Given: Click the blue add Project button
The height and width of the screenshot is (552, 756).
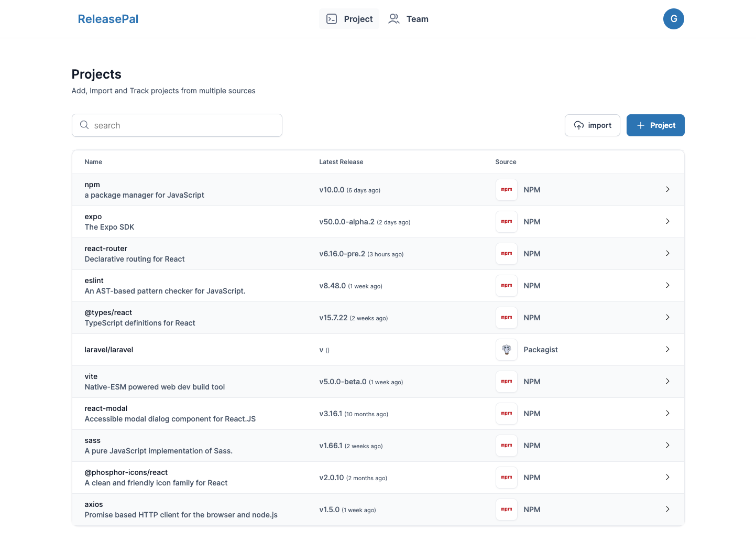Looking at the screenshot, I should click(x=655, y=125).
